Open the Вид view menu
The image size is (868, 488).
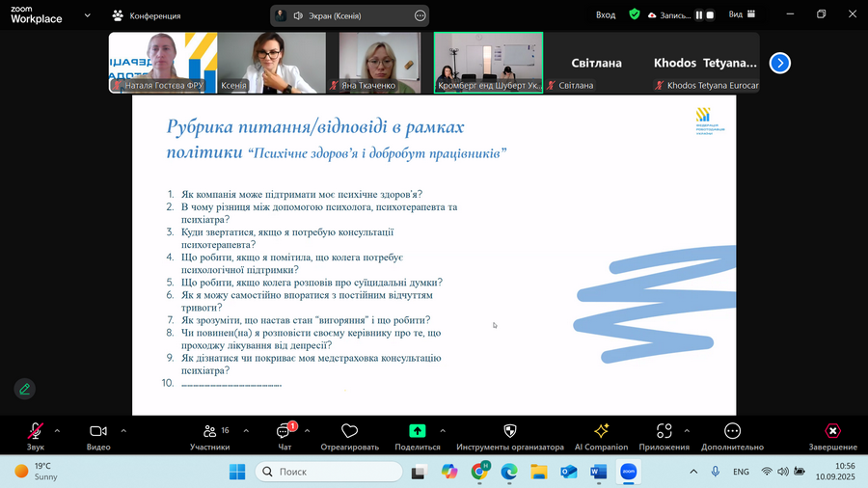click(x=740, y=14)
